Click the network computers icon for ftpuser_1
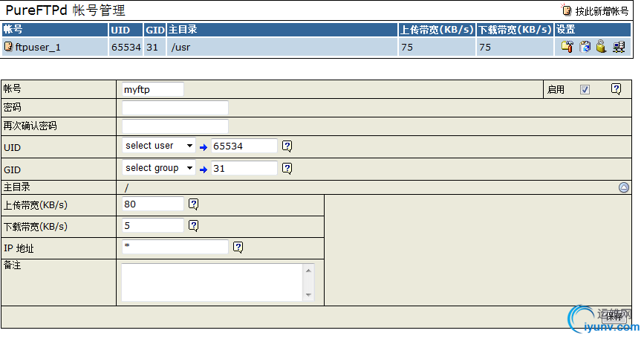Screen dimensions: 644x339 coord(619,47)
